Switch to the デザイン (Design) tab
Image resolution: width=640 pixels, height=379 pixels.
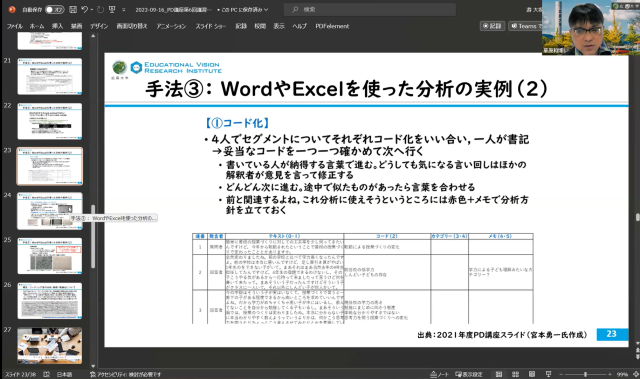(x=99, y=26)
